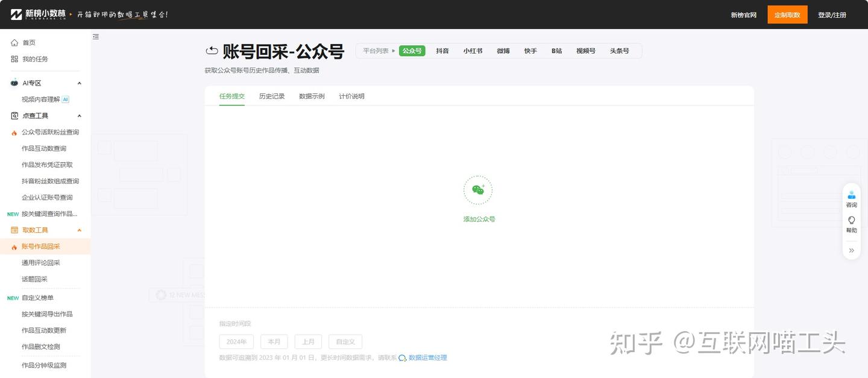This screenshot has width=868, height=378.
Task: Click 登录/注册
Action: tap(832, 15)
